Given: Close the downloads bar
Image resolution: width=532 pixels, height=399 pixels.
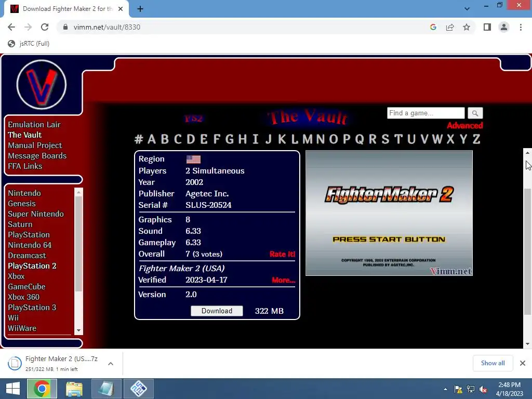Looking at the screenshot, I should pos(523,363).
